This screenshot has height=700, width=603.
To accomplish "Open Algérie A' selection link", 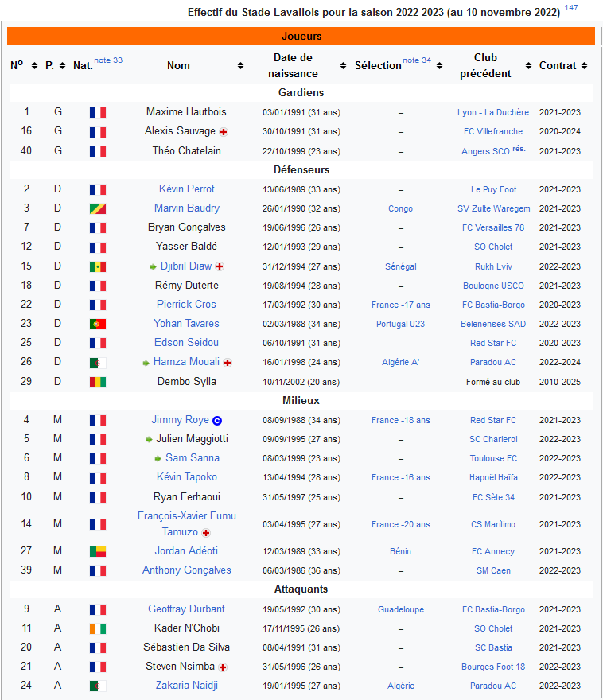I will (x=400, y=362).
